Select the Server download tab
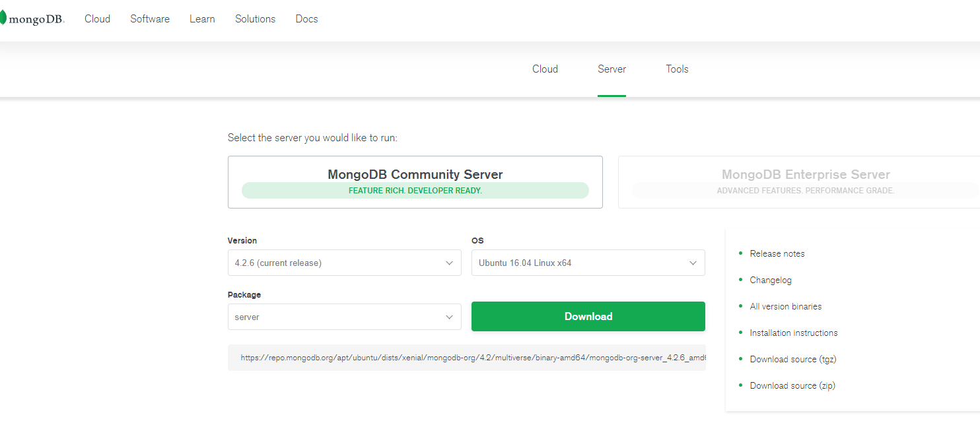 612,69
